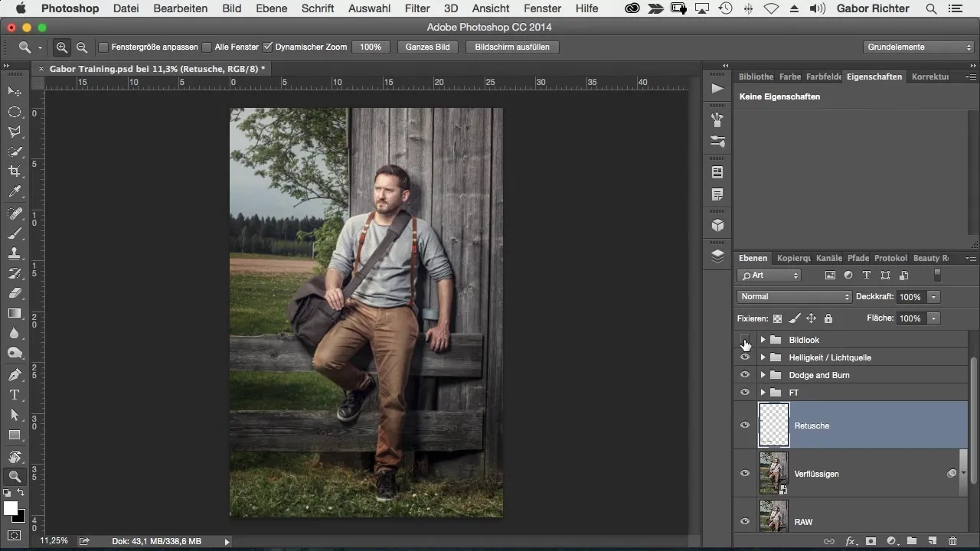Click the Delete layer trash icon
This screenshot has width=980, height=551.
(953, 541)
